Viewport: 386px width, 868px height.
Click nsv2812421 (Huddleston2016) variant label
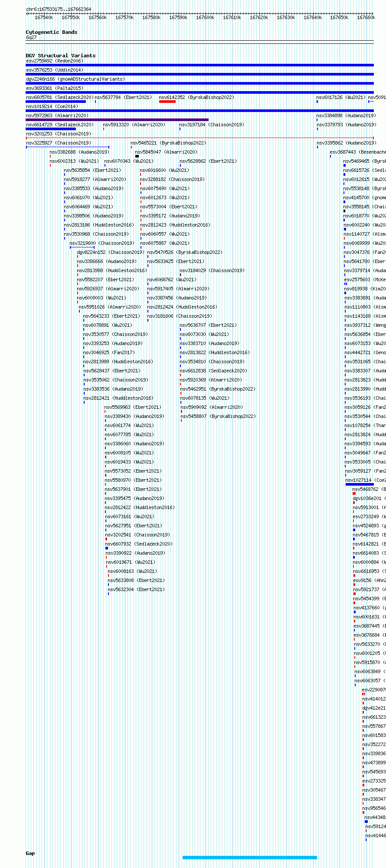coord(118,398)
